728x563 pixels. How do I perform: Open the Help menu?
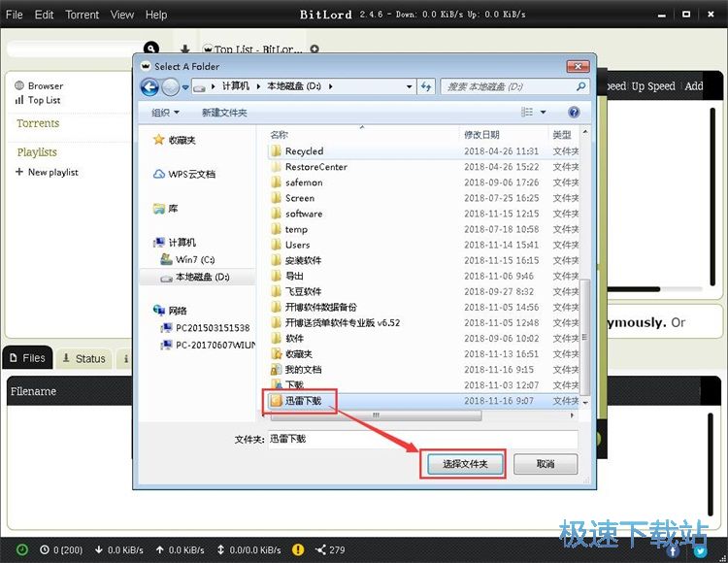click(156, 15)
